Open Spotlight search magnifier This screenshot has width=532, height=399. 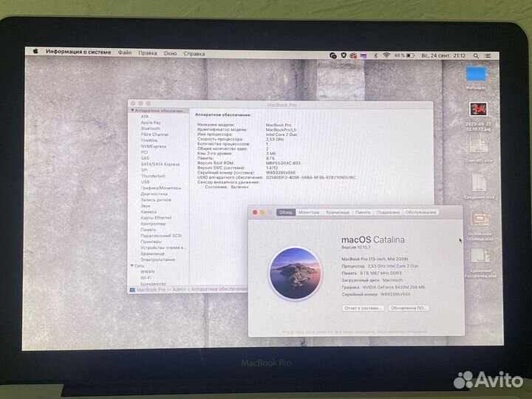pos(476,55)
